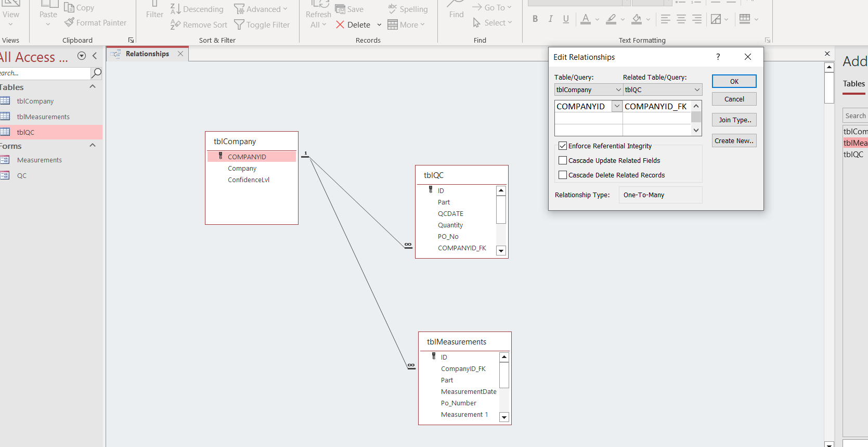
Task: Open the Clipboard dialog launcher
Action: tap(131, 40)
